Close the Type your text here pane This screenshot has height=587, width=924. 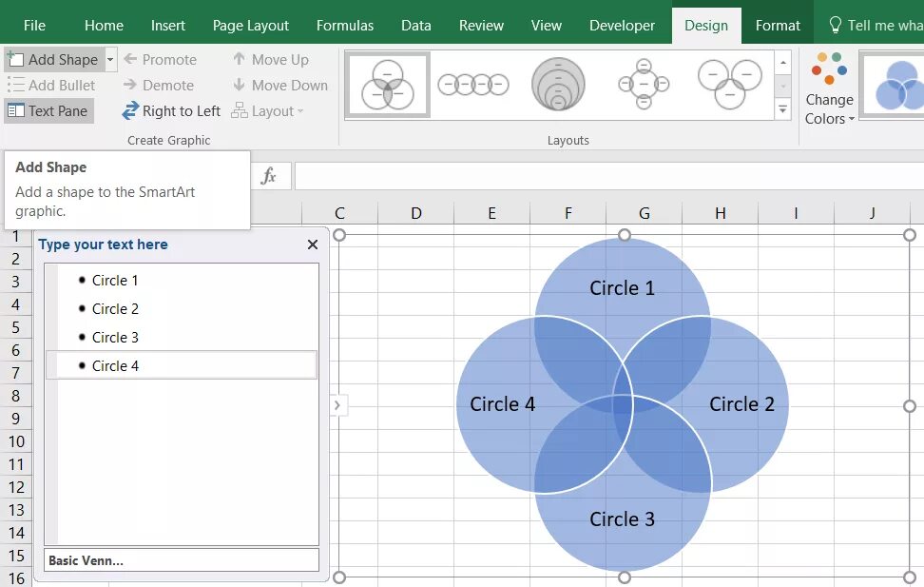313,245
